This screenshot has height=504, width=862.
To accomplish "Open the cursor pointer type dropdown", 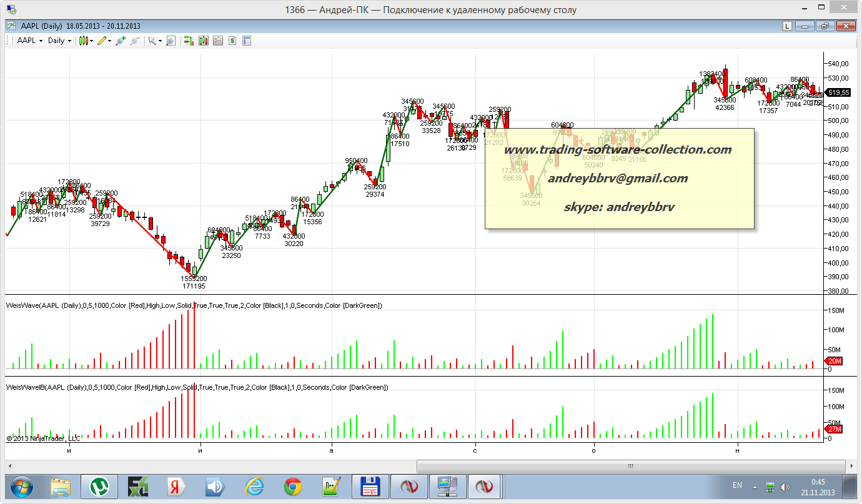I will tap(160, 41).
